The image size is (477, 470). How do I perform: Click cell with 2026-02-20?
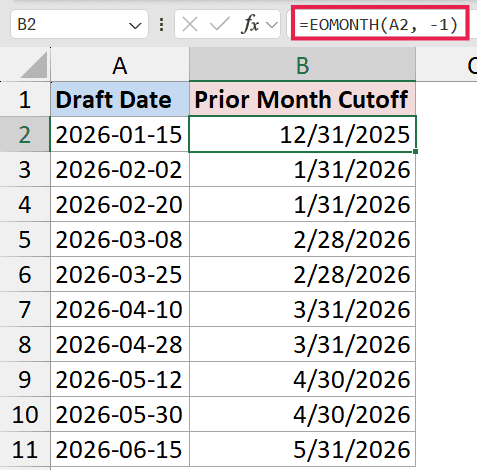120,204
